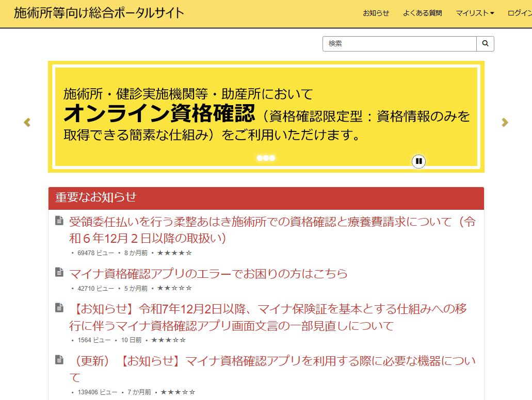Click document icon beside マイナ資格確認アプリのエラー article
The height and width of the screenshot is (400, 532).
(x=59, y=272)
